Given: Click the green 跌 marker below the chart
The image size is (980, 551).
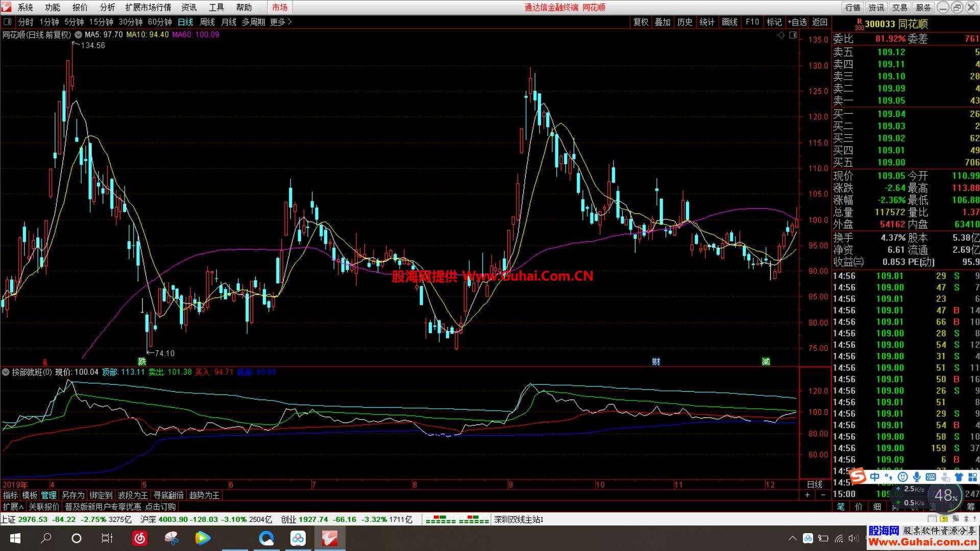Looking at the screenshot, I should tap(142, 361).
